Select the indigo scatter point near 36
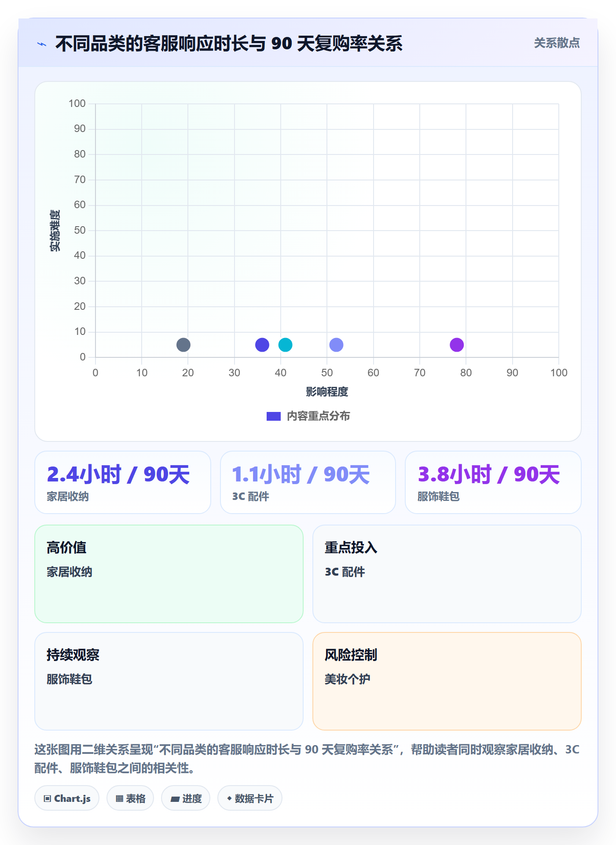The image size is (616, 845). 262,345
